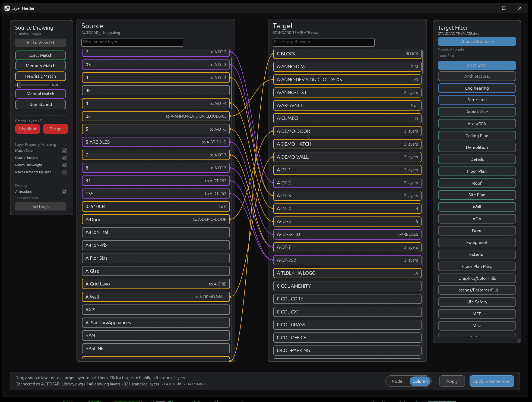Click Filter source layers field

click(x=132, y=42)
